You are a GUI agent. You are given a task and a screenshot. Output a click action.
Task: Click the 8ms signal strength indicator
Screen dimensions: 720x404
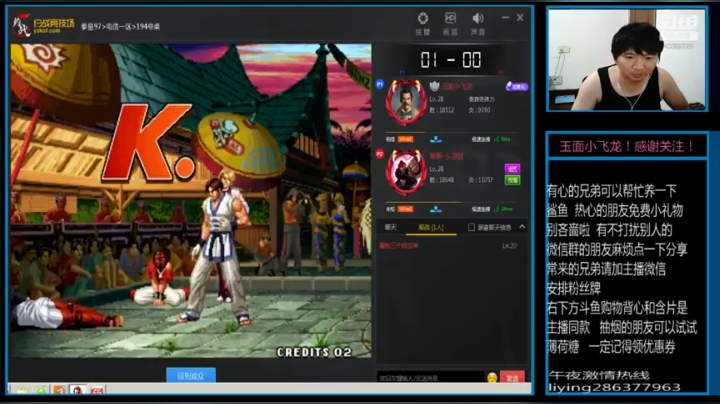point(502,139)
